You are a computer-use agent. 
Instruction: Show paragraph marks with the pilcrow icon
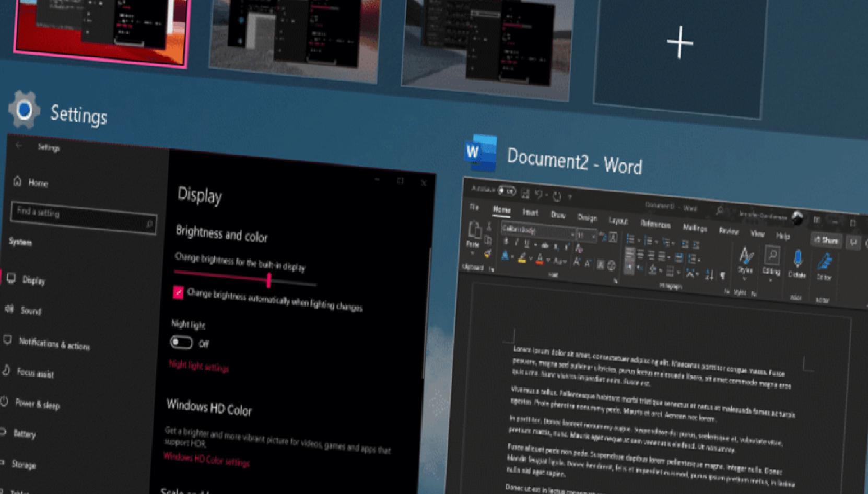pos(723,276)
